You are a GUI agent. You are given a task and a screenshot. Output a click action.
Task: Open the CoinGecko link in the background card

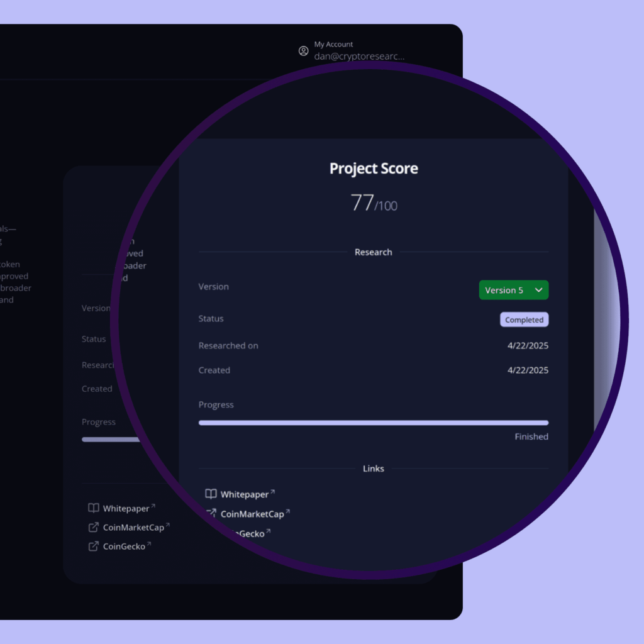[124, 547]
